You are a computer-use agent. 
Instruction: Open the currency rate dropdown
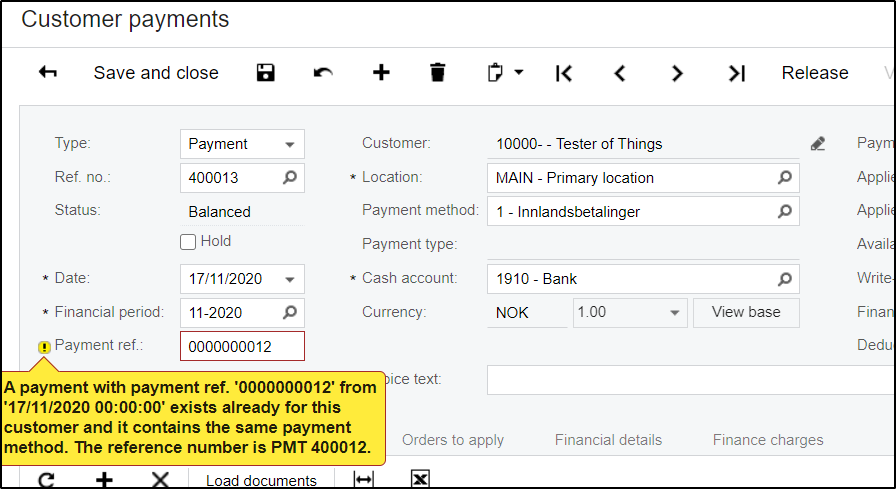click(674, 313)
